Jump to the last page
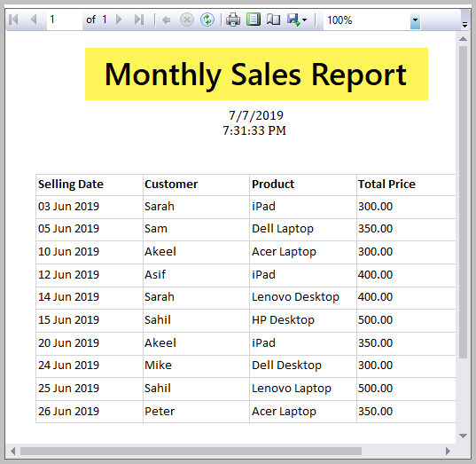This screenshot has height=464, width=476. tap(139, 20)
